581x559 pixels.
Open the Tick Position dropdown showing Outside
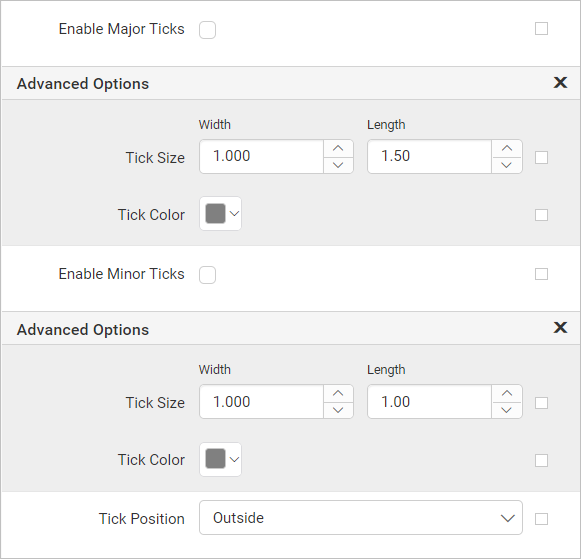click(x=361, y=518)
